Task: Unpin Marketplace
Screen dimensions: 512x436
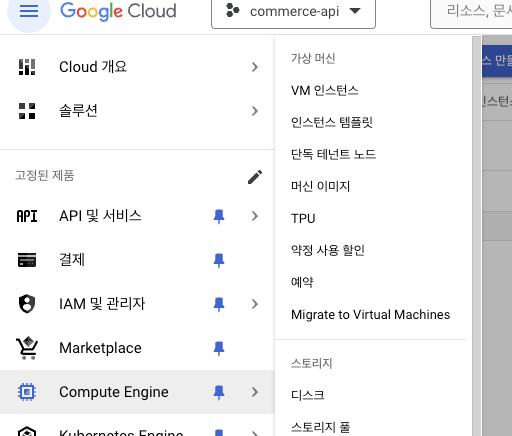Action: (219, 348)
